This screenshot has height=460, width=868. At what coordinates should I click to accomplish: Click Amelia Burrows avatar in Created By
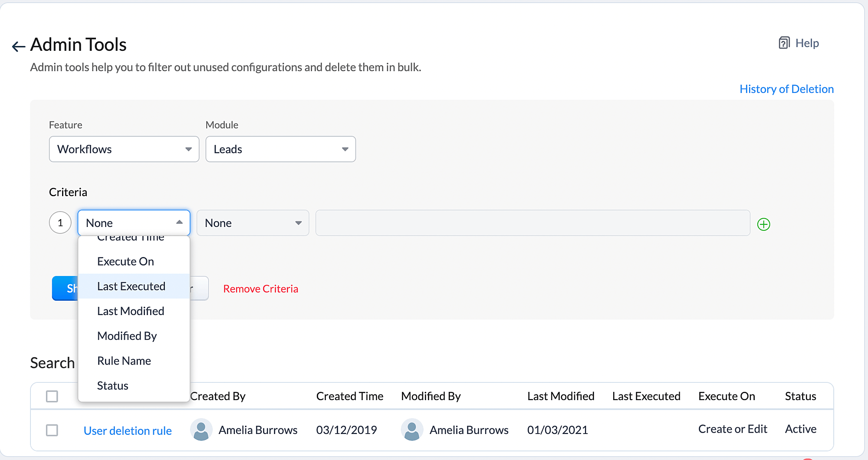click(201, 430)
